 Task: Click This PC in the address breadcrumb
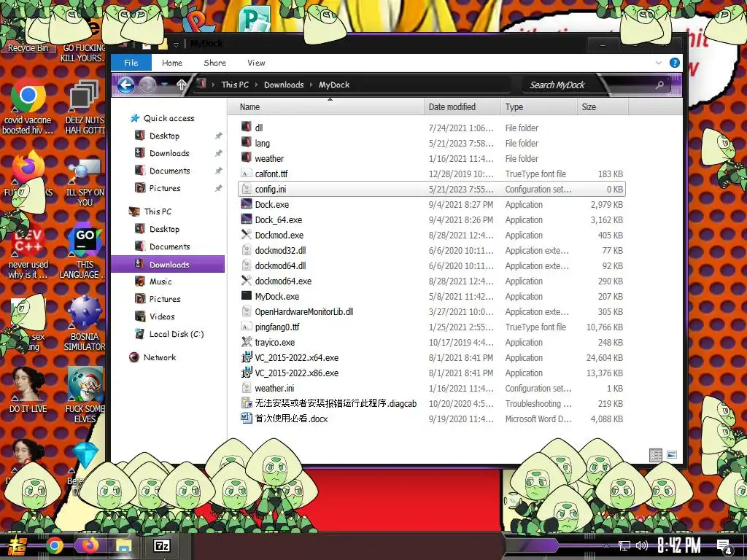(x=235, y=85)
